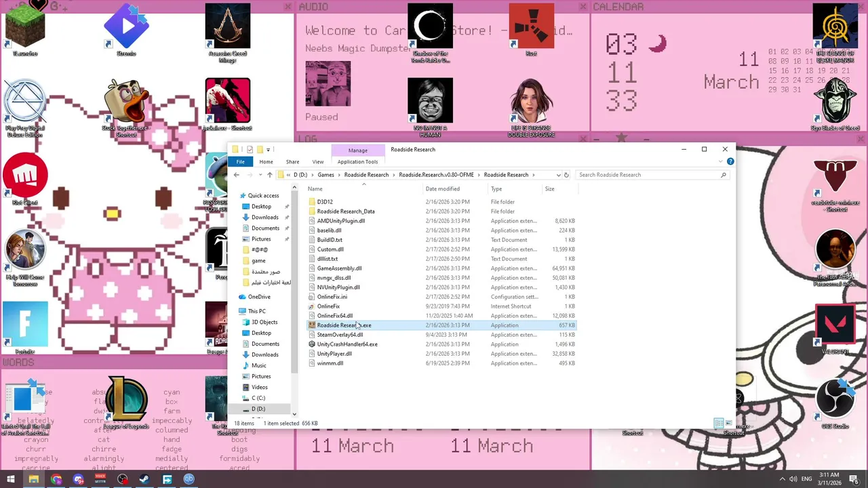
Task: Open Explorer Help question mark icon
Action: (730, 161)
